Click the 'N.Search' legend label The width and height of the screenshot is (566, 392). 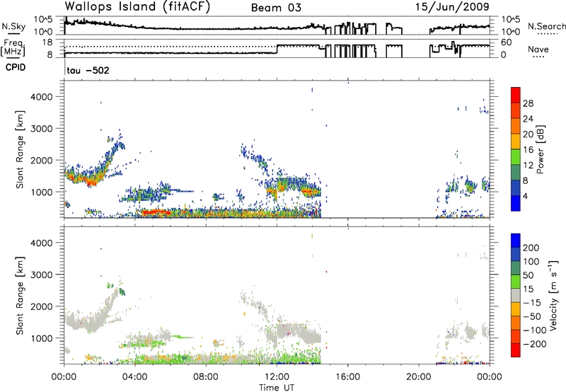click(547, 26)
